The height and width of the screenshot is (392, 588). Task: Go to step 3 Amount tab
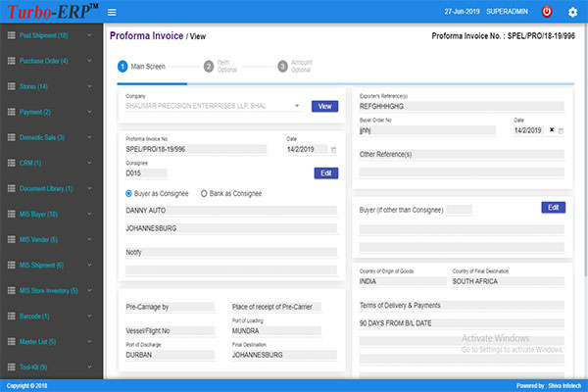295,66
